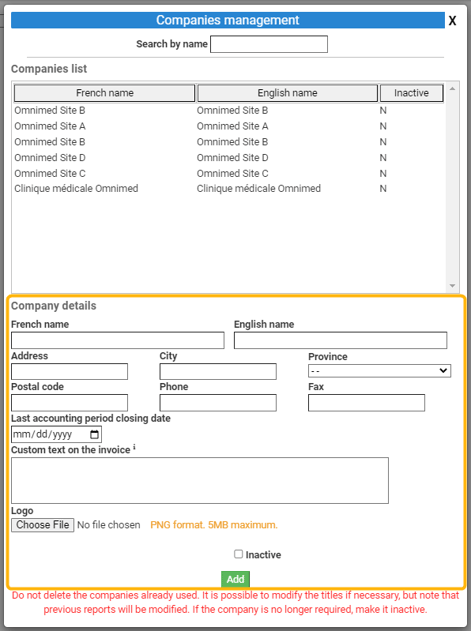
Task: Focus the Search by name field
Action: point(269,44)
